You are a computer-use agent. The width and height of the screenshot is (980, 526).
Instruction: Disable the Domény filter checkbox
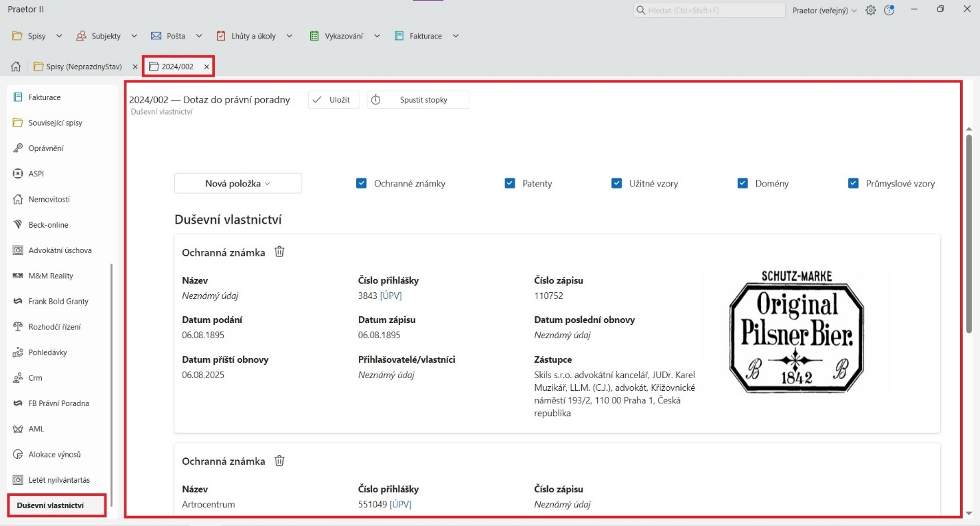point(743,184)
